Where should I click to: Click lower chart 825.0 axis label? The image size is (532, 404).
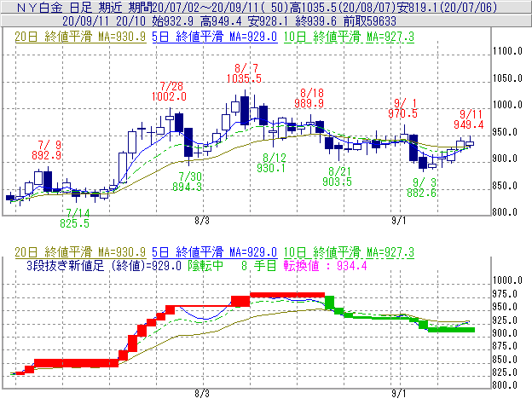(x=505, y=372)
